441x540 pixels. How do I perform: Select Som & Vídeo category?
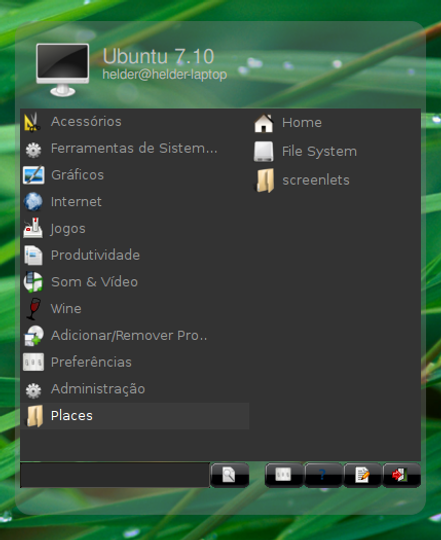(135, 282)
